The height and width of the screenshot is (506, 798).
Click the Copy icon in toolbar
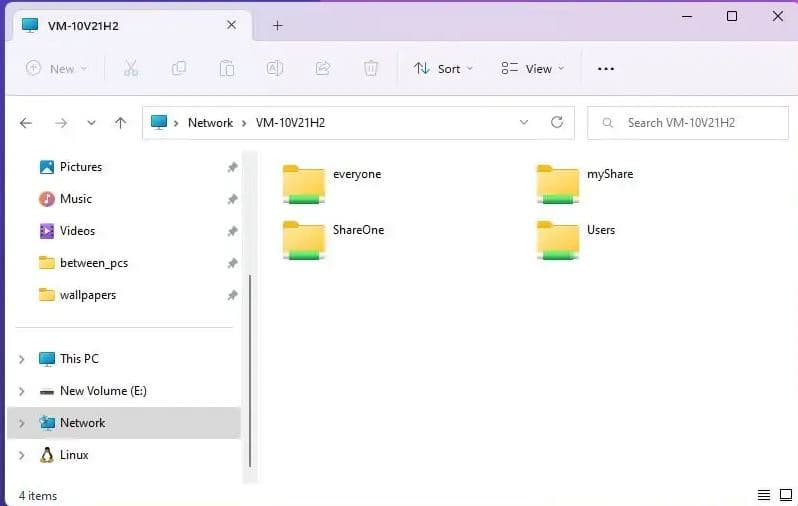(179, 69)
